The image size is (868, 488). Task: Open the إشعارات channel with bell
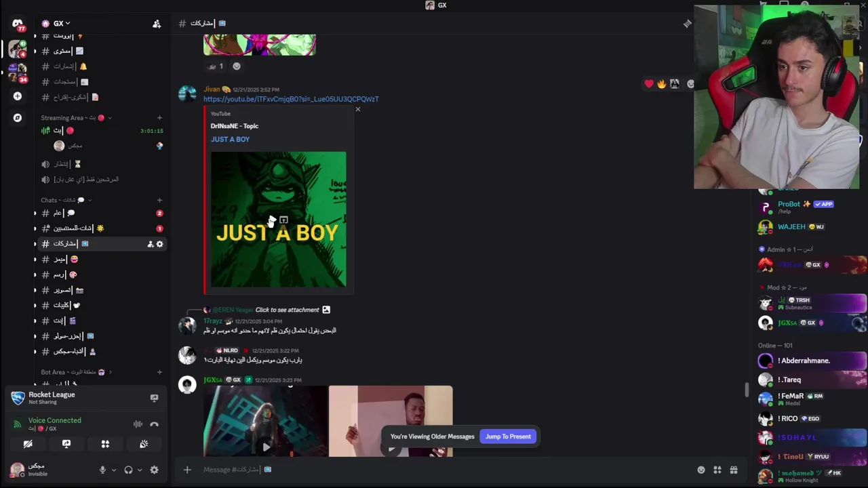pyautogui.click(x=100, y=66)
